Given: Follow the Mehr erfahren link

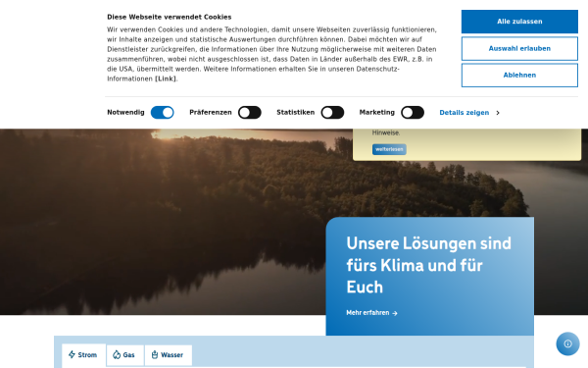Looking at the screenshot, I should pyautogui.click(x=371, y=313).
